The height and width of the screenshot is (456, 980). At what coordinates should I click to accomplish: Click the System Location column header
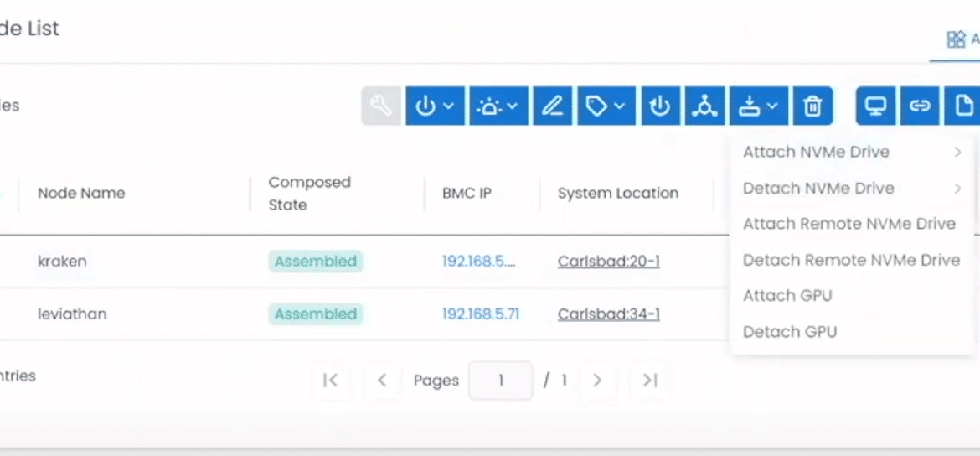618,194
